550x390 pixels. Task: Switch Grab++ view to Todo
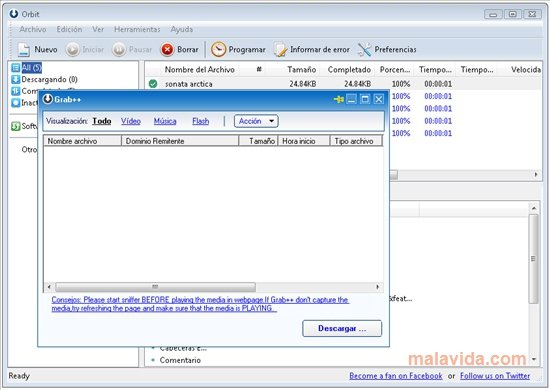102,121
